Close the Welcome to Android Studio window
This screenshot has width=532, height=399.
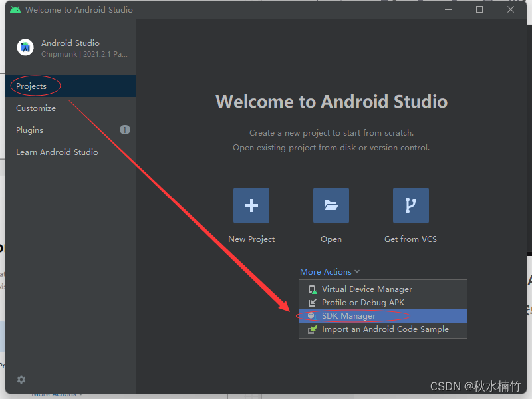pyautogui.click(x=511, y=9)
